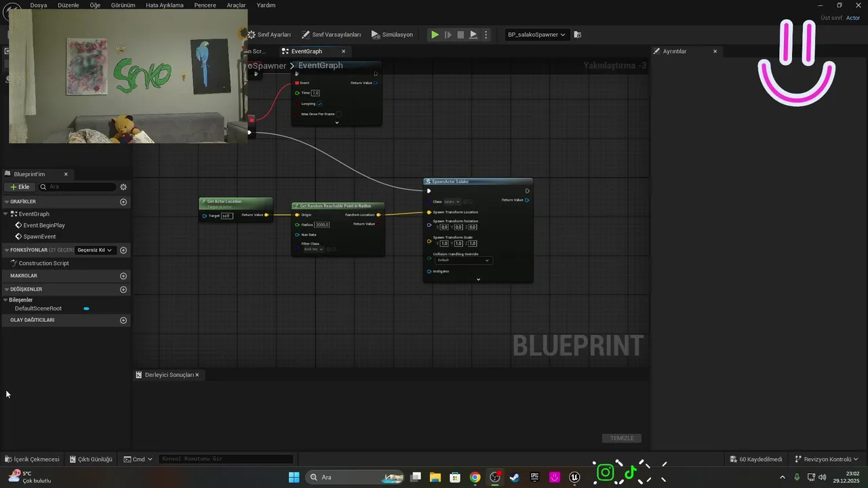Select Event BeginPlay in graph list

click(x=44, y=225)
